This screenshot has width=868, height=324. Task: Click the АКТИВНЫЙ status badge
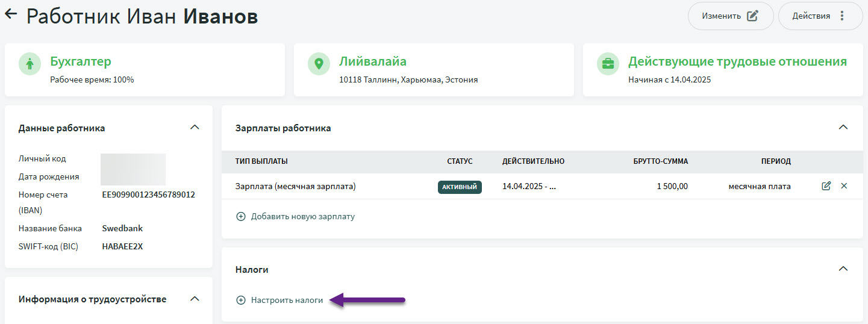click(460, 187)
